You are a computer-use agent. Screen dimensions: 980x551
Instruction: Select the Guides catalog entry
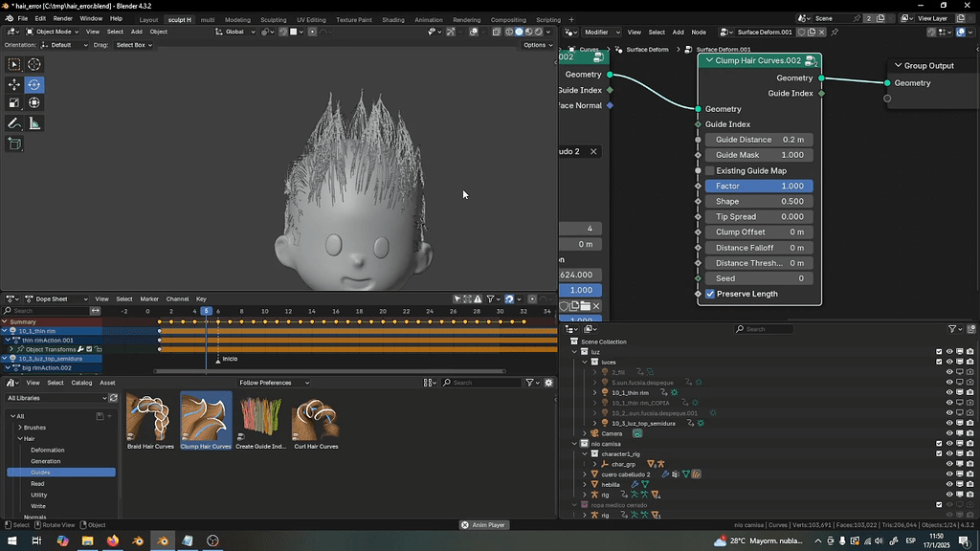coord(61,473)
